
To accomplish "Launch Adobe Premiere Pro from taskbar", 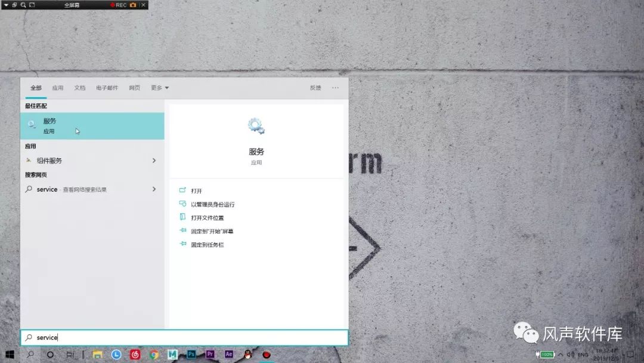I will click(x=210, y=354).
